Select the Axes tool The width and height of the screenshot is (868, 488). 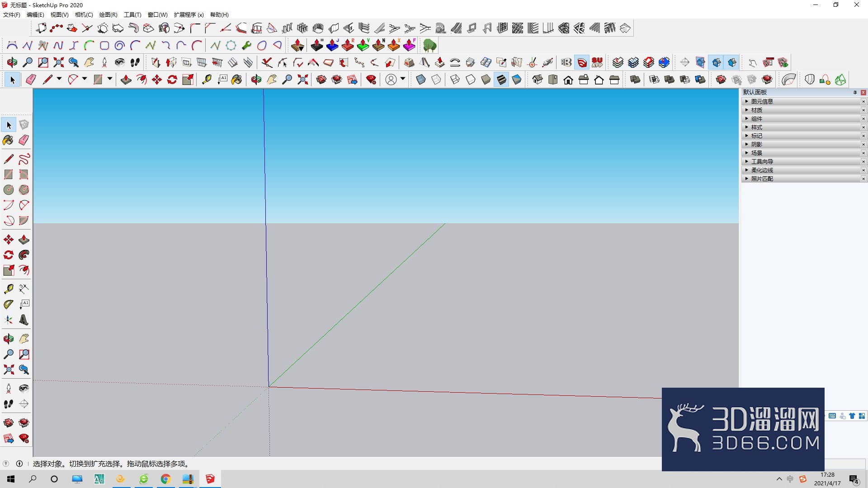coord(9,320)
